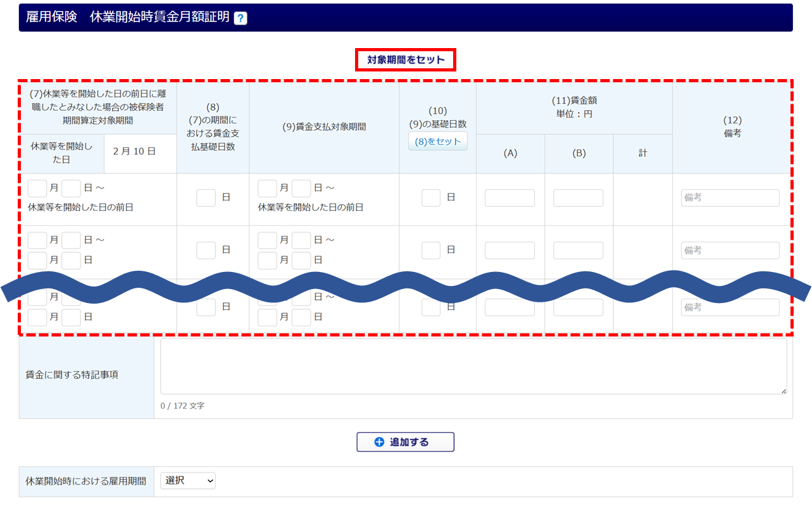Click second row end day field in column (9)

click(301, 260)
